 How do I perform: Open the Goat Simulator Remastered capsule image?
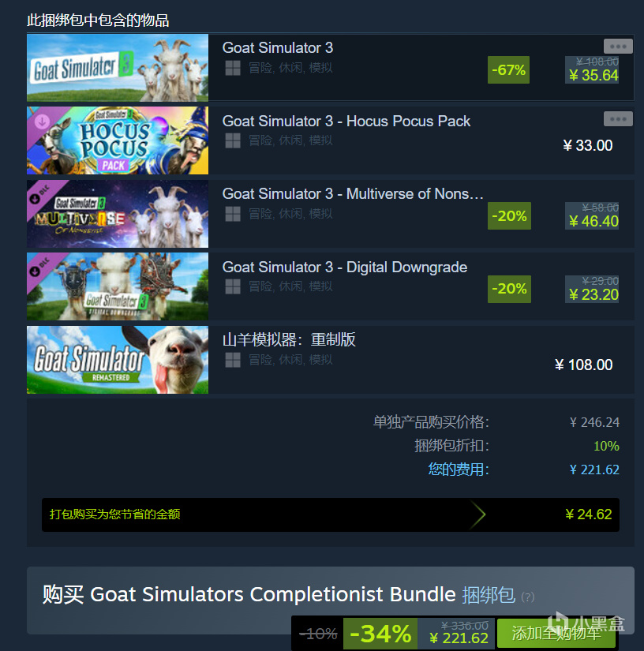coord(118,360)
